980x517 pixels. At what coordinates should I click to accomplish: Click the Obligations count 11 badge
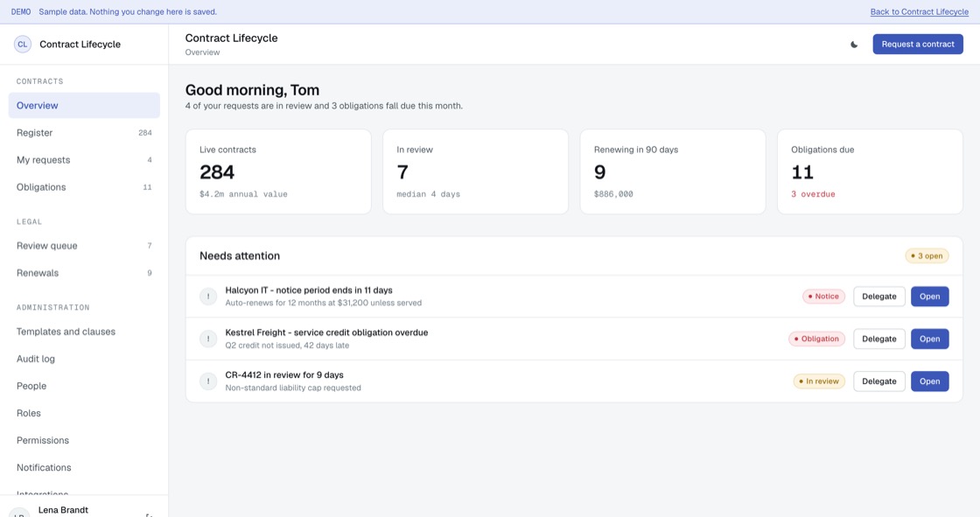tap(148, 187)
